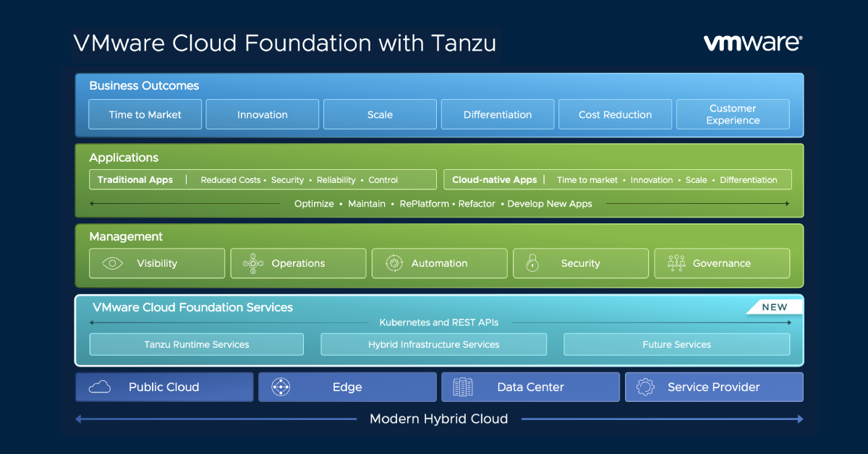Screen dimensions: 868x454
Task: Click the Automation label
Action: pyautogui.click(x=440, y=264)
